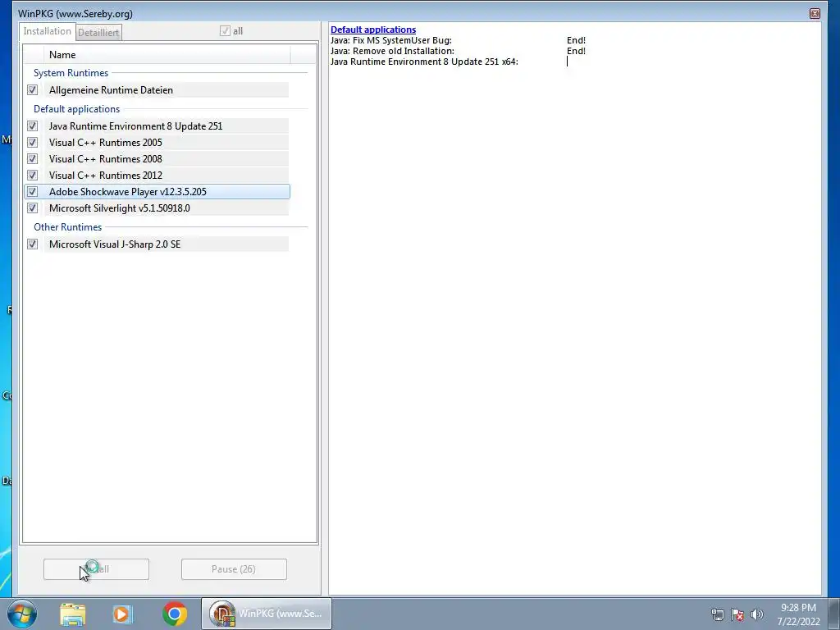Uncheck Allgemeine Runtime Dateien
Image resolution: width=840 pixels, height=630 pixels.
click(32, 90)
